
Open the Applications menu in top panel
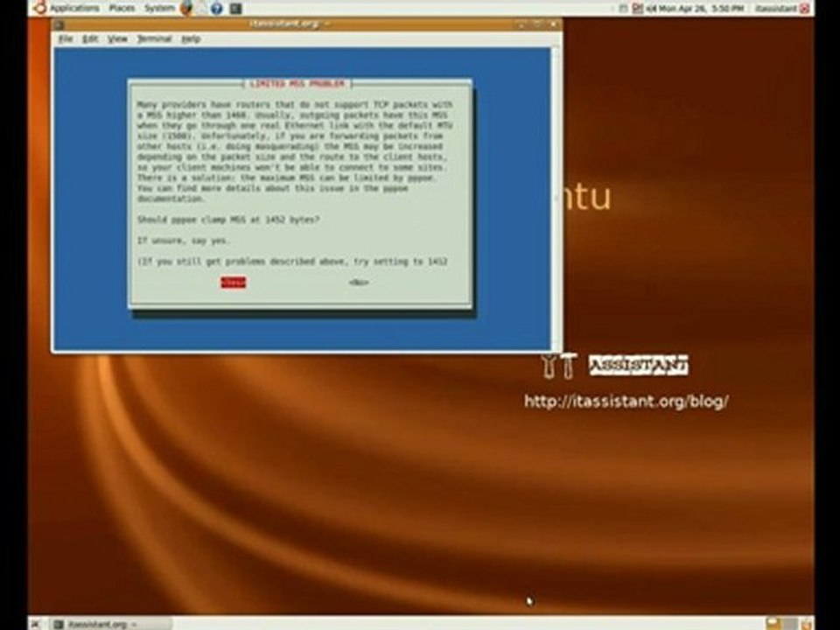(74, 8)
